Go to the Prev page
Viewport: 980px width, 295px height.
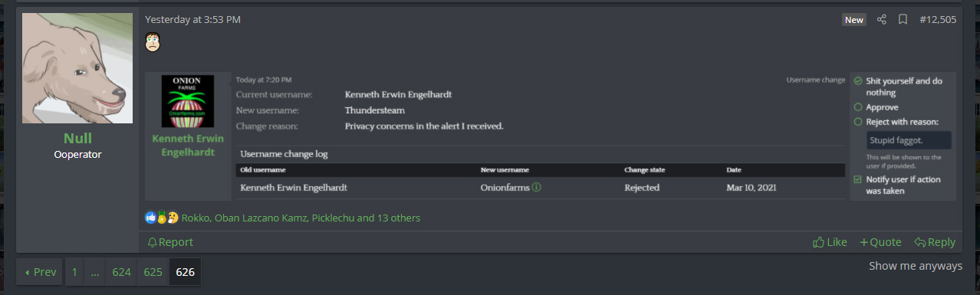(x=40, y=272)
